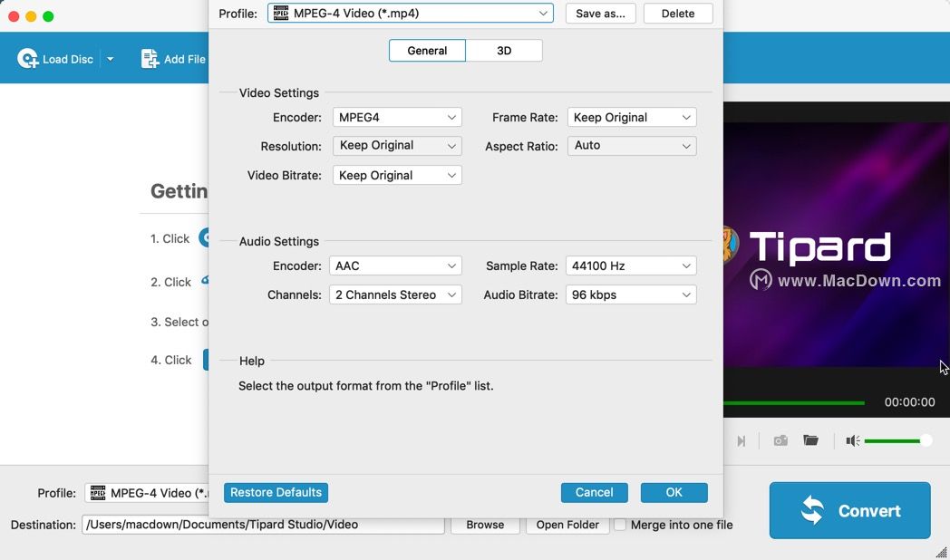Change Channels via its dropdown
Screen dimensions: 950x560
coord(395,294)
